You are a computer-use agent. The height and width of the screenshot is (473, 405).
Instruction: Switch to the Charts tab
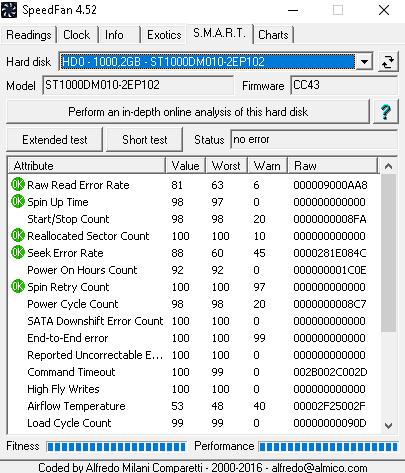click(x=273, y=35)
